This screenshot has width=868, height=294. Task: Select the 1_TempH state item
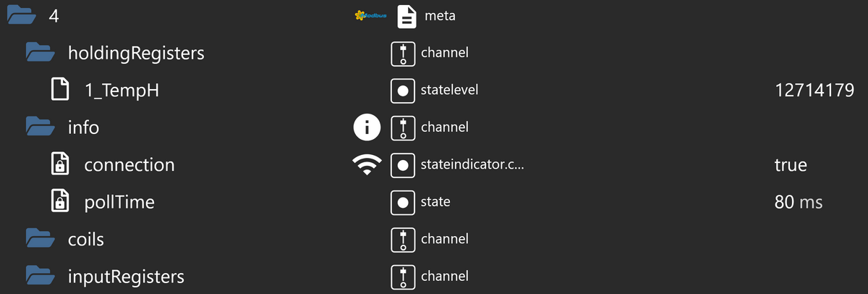point(122,91)
